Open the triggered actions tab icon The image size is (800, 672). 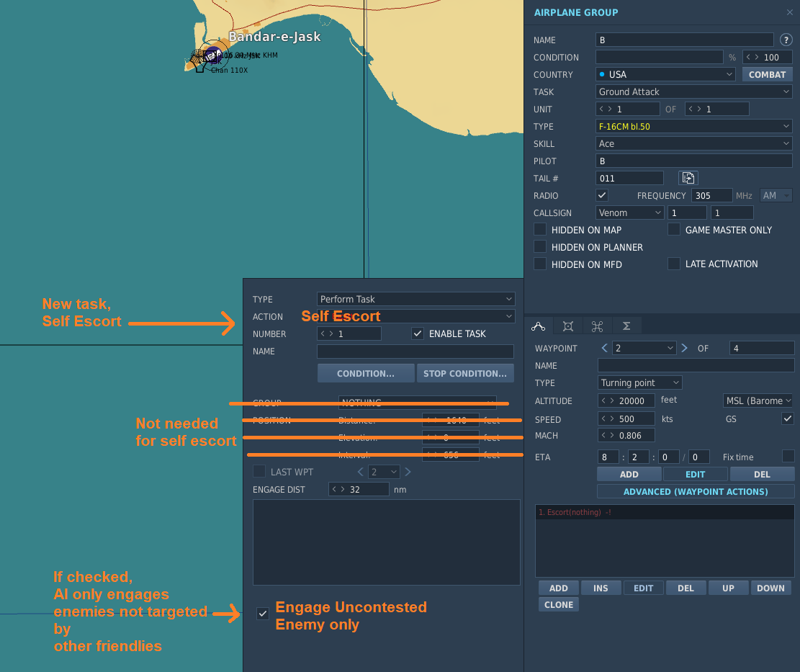coord(597,326)
